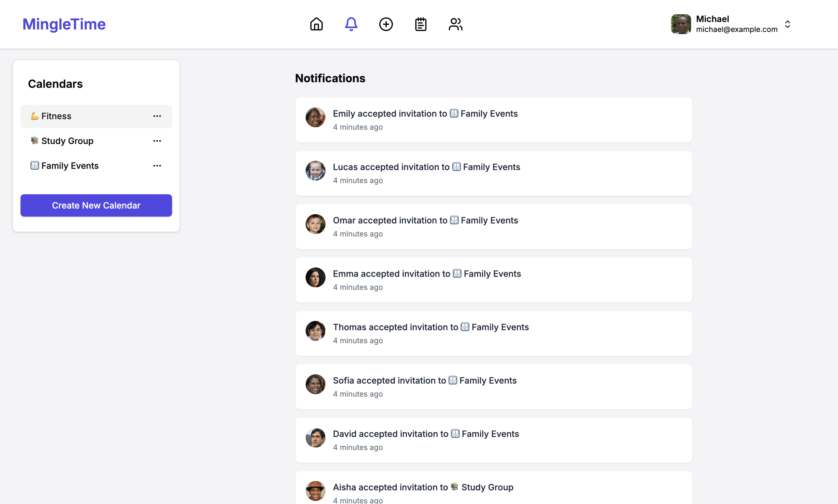Open options menu for Study Group calendar

[157, 141]
